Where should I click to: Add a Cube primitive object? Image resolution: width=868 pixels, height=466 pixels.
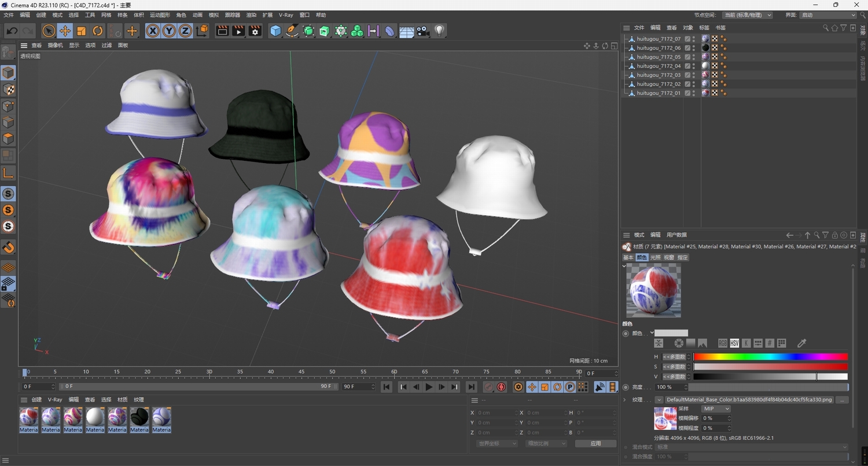coord(275,31)
